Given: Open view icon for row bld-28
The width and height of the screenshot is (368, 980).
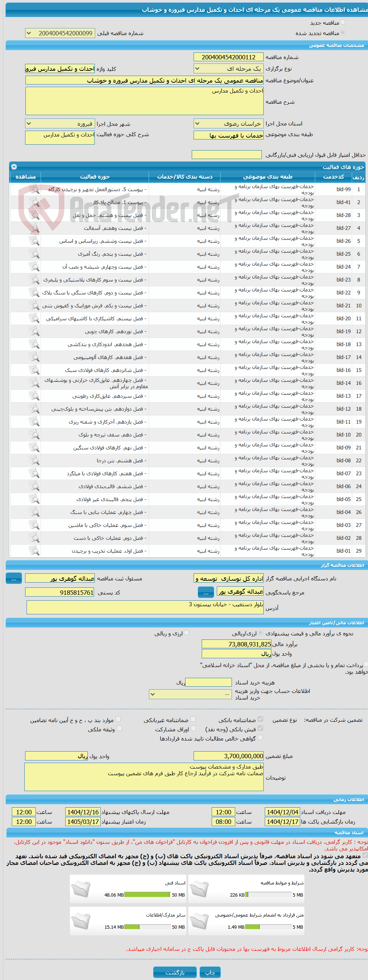Looking at the screenshot, I should [x=34, y=215].
